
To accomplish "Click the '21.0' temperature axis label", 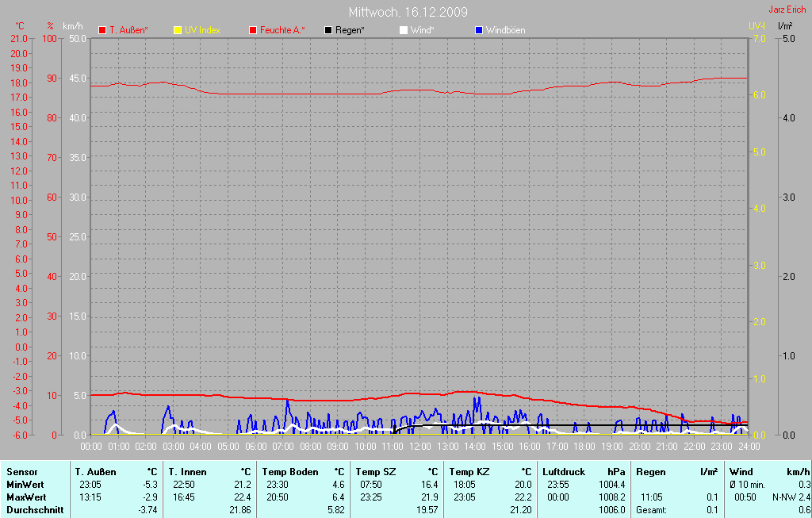I will pyautogui.click(x=19, y=38).
